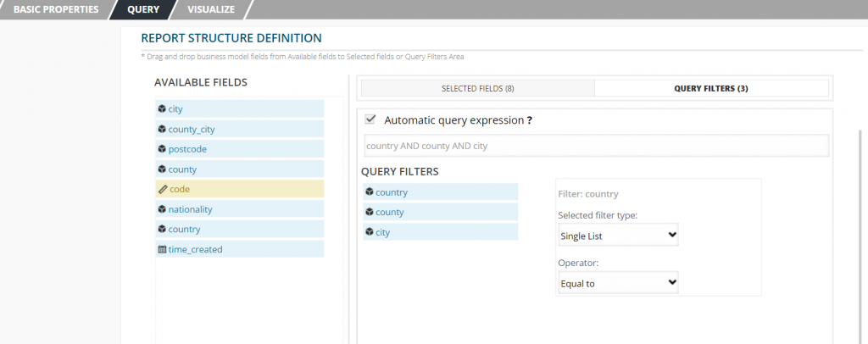Screen dimensions: 868x344
Task: Click the cube icon next to county_city
Action: 162,129
